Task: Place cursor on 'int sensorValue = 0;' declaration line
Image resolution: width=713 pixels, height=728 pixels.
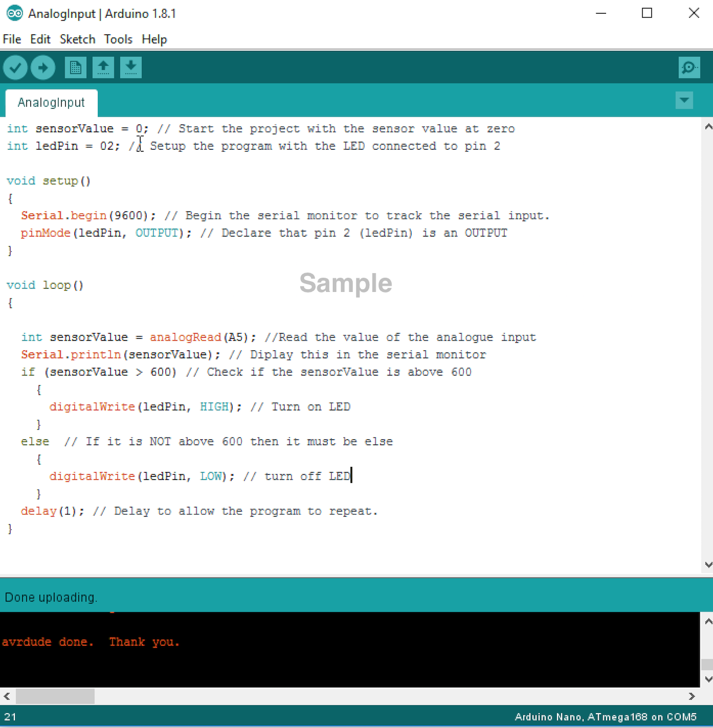Action: 78,129
